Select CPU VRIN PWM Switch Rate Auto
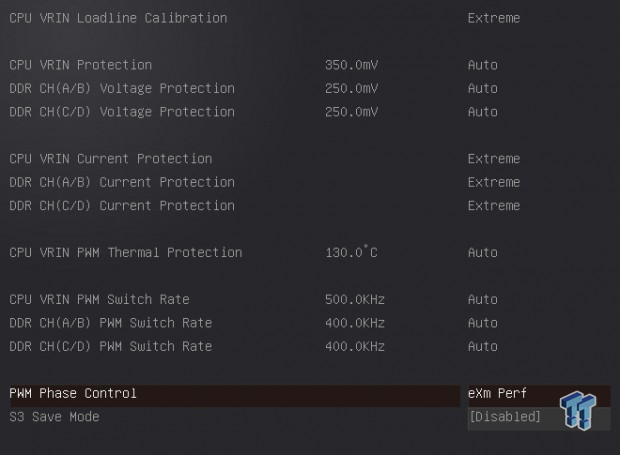 pos(482,300)
